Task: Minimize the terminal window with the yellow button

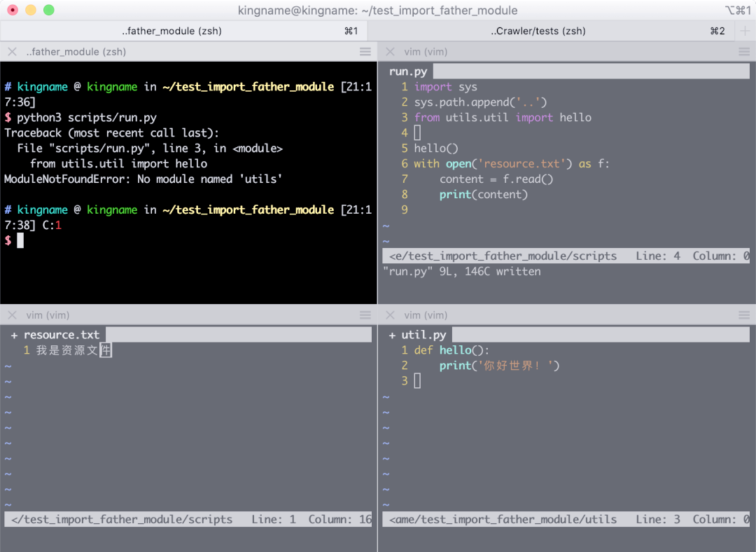Action: pos(31,10)
